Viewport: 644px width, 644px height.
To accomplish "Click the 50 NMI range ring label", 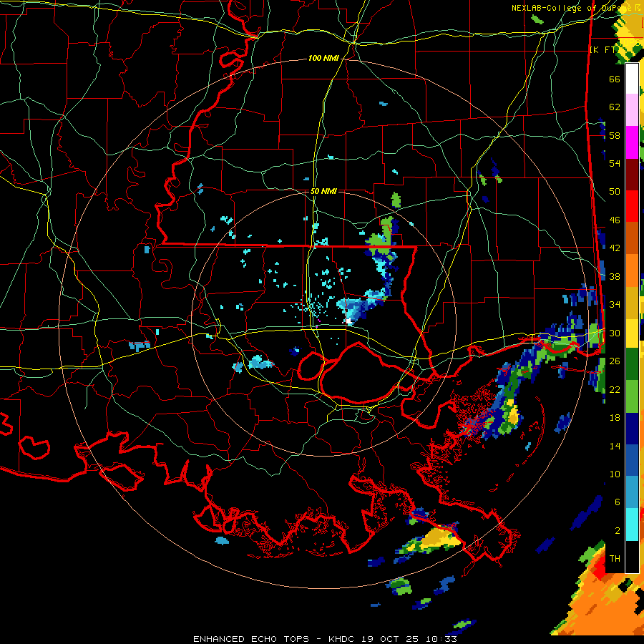I will (x=323, y=191).
